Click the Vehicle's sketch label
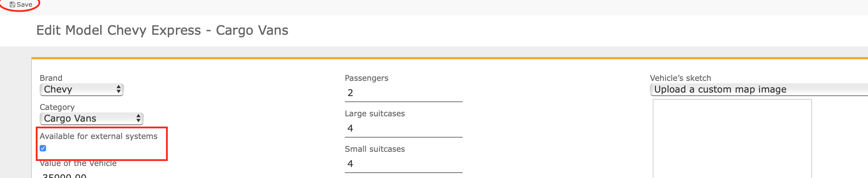Viewport: 868px width, 178px height. coord(680,78)
